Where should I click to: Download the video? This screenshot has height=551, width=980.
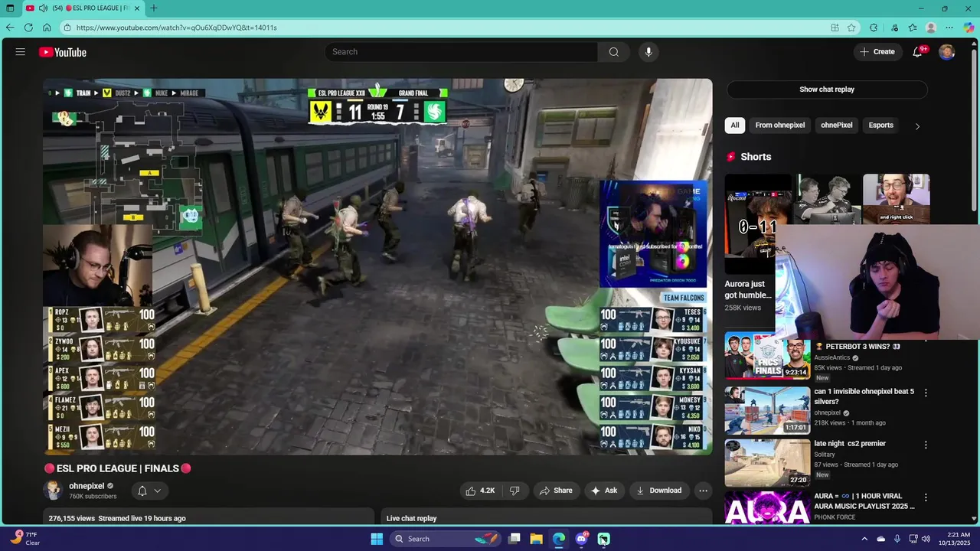point(658,491)
